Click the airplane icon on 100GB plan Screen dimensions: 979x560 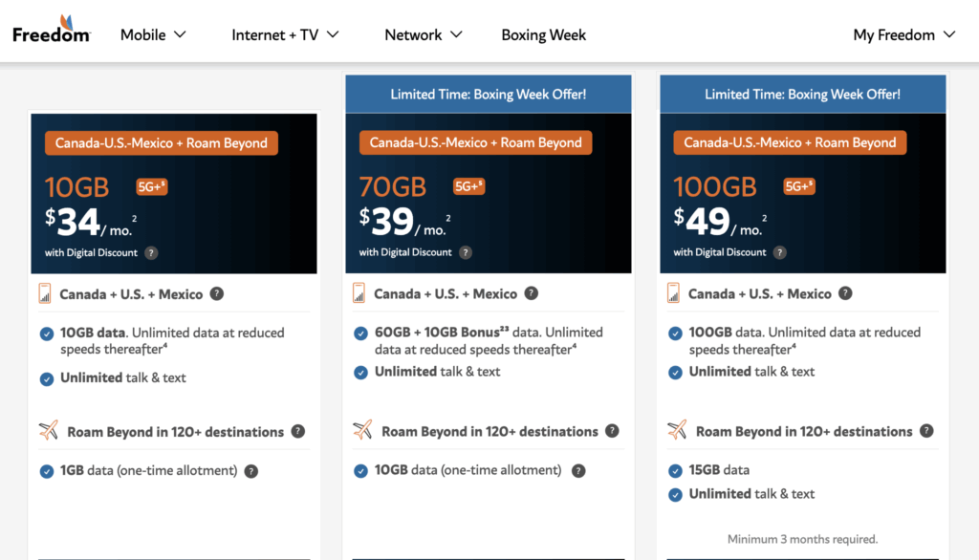tap(677, 429)
